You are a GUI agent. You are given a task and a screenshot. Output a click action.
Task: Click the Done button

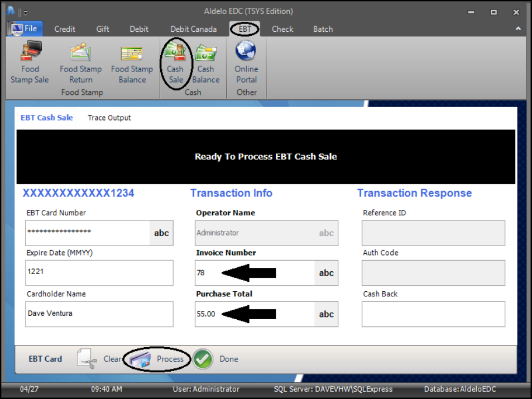[216, 359]
